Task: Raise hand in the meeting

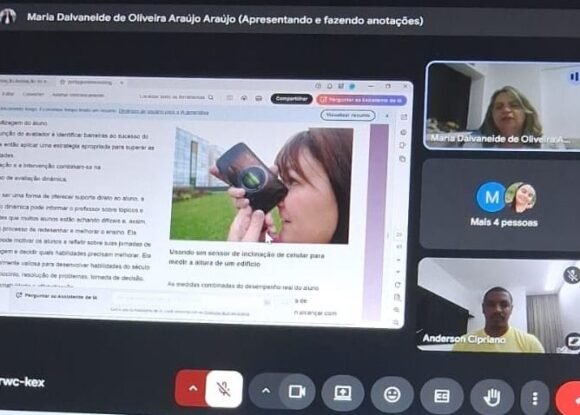Action: [x=492, y=398]
